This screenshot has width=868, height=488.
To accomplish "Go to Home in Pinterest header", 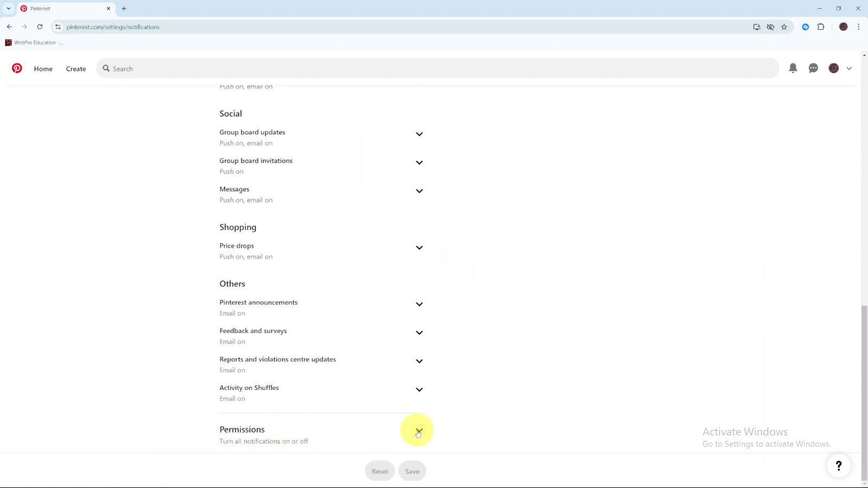I will click(x=43, y=69).
